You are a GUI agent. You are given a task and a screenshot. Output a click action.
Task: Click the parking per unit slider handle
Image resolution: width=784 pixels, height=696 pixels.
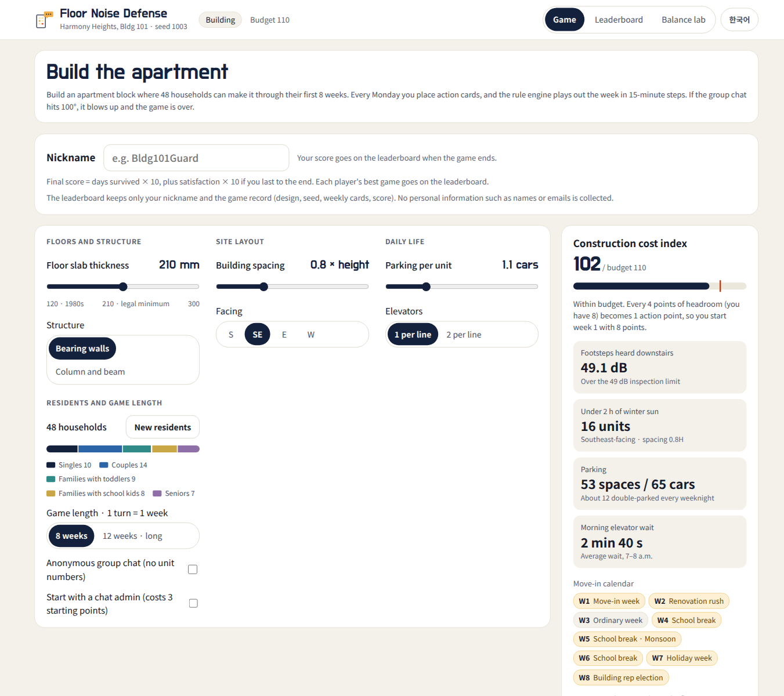point(427,287)
